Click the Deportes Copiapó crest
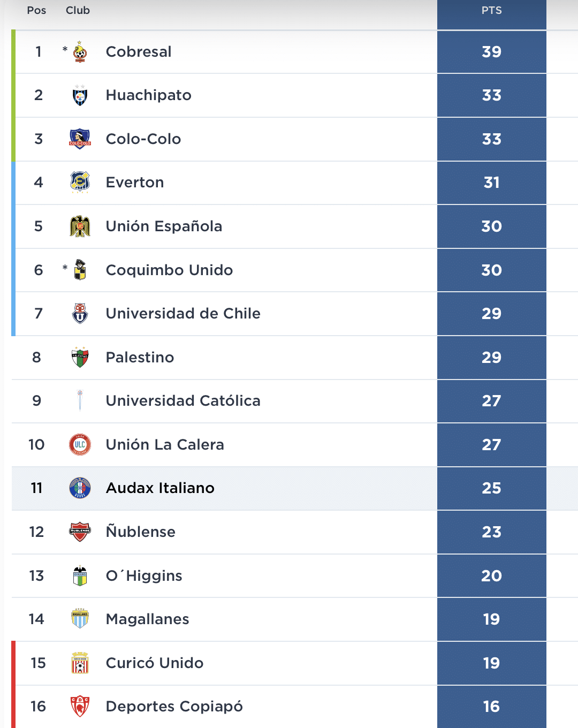This screenshot has width=578, height=728. [x=80, y=707]
